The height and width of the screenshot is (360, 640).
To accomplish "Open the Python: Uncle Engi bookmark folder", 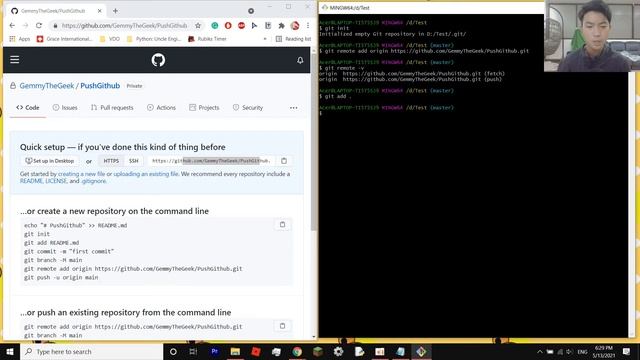I will point(154,39).
